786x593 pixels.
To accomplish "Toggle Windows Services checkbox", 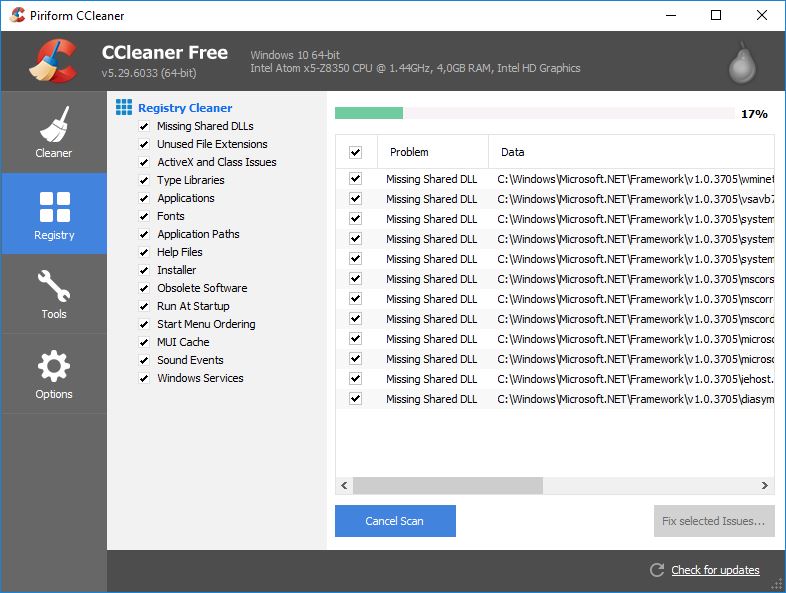I will point(144,378).
